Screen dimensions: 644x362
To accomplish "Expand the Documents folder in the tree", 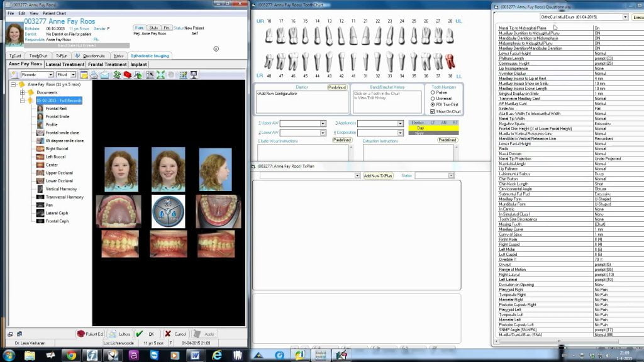I will (x=22, y=92).
